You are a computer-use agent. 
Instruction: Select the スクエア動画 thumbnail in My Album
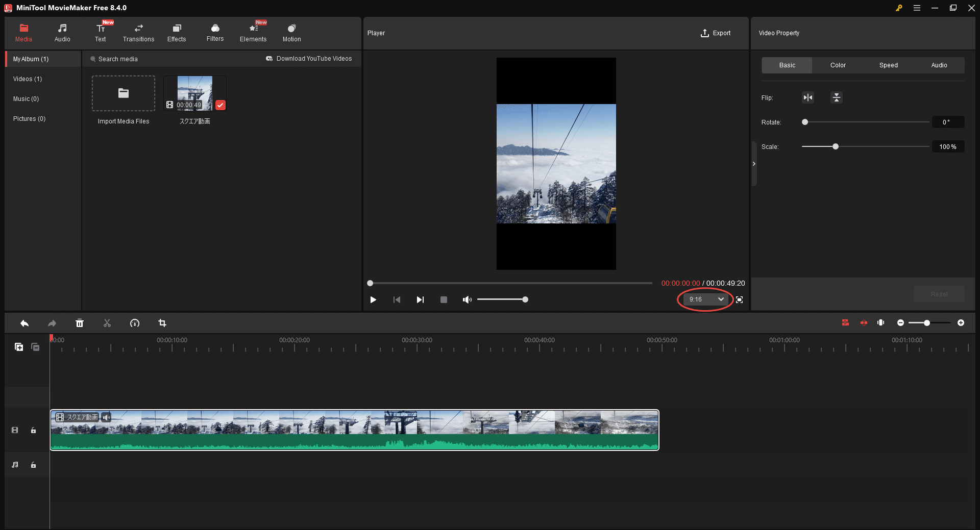(x=194, y=93)
